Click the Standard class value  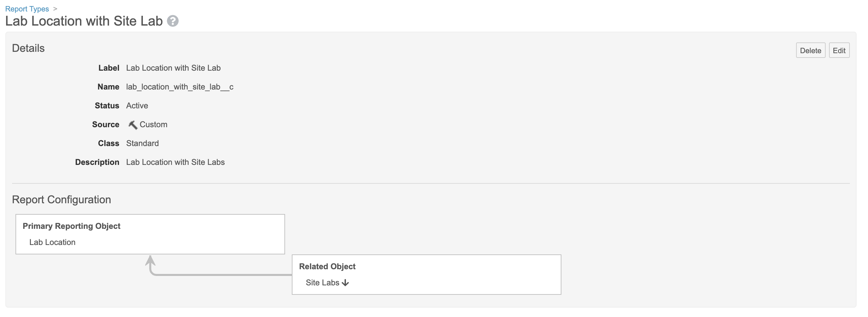click(142, 144)
